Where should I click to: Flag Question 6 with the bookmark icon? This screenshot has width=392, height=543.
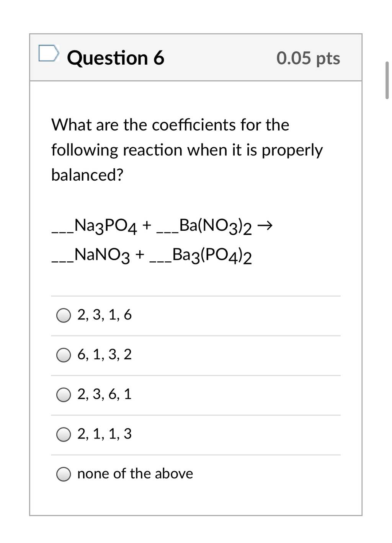tap(49, 53)
